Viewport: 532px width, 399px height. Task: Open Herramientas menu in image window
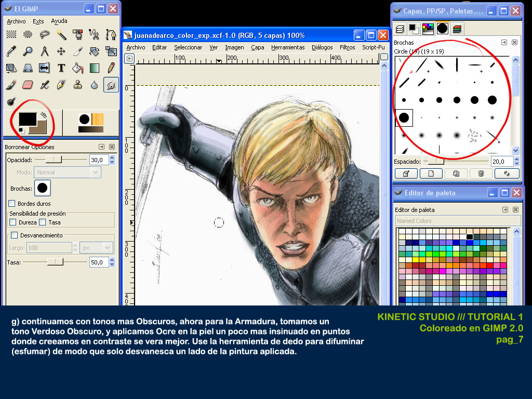(x=288, y=47)
